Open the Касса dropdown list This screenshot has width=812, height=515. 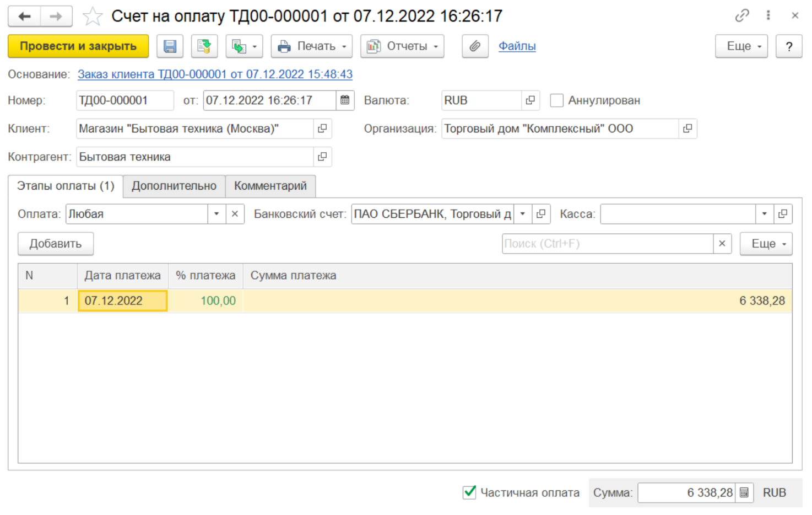tap(764, 214)
